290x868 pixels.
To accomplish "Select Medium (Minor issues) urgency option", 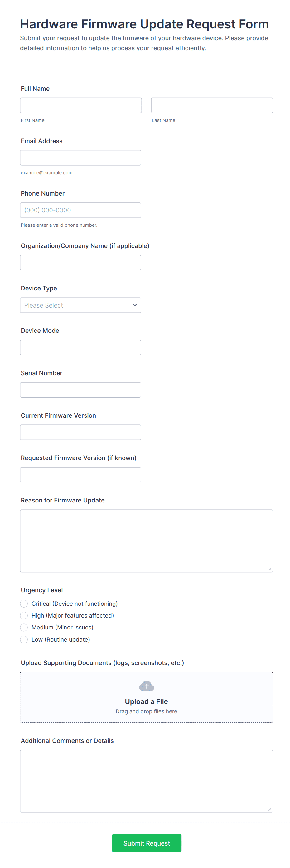I will [24, 628].
